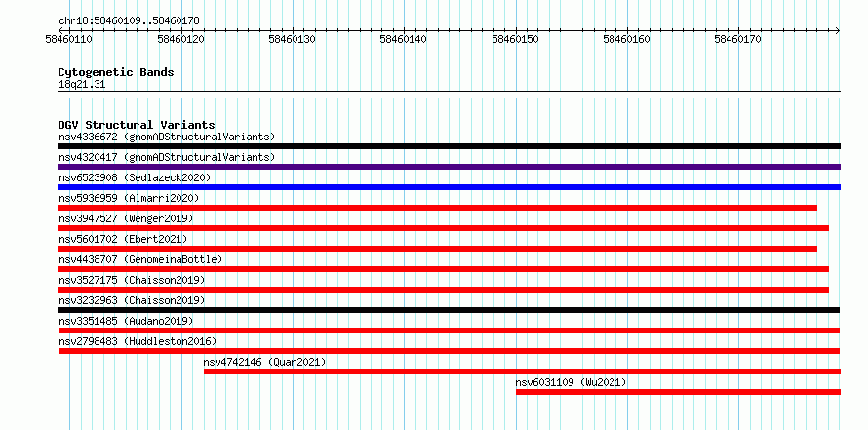Select the red bar under nsv3351485
This screenshot has width=868, height=430.
(449, 331)
